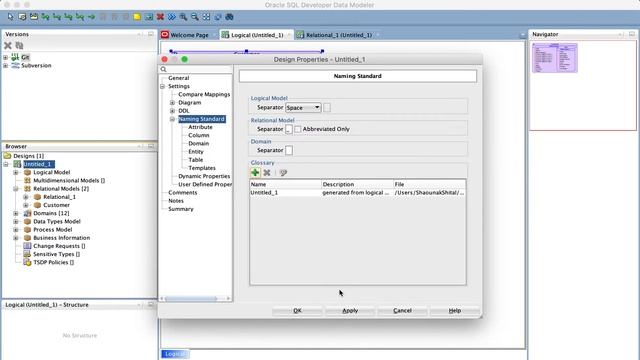This screenshot has width=640, height=360.
Task: Toggle the Abbreviated Only checkbox
Action: (x=298, y=129)
